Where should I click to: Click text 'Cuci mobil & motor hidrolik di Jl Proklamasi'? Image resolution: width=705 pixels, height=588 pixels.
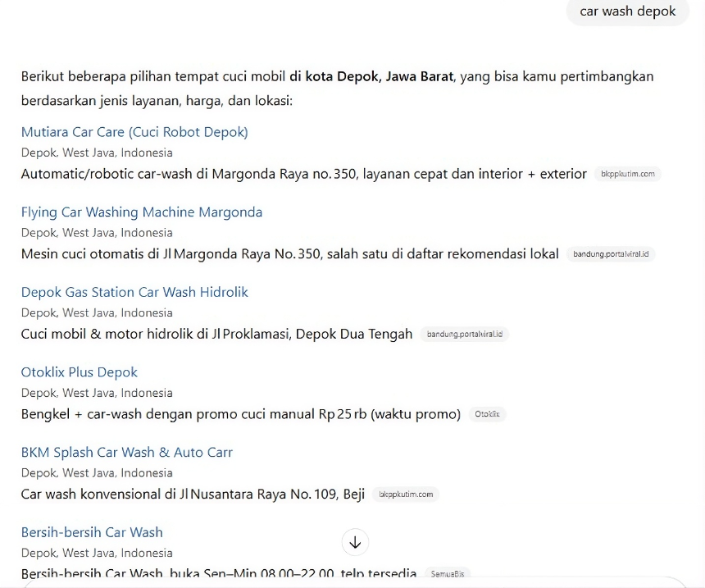tap(156, 335)
